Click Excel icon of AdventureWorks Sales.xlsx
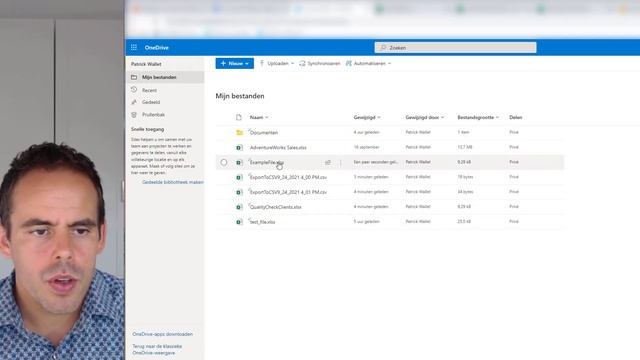The width and height of the screenshot is (640, 360). point(240,147)
